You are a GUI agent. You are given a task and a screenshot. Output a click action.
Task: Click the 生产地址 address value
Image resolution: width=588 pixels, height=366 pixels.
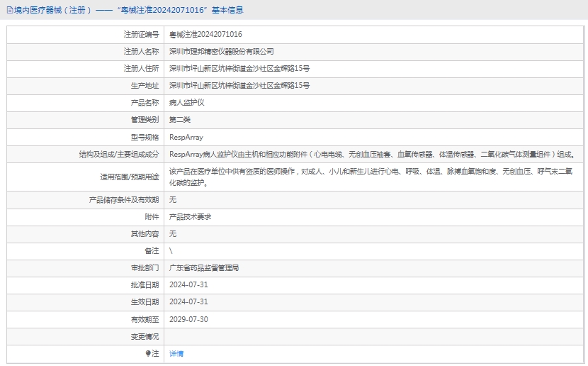239,85
